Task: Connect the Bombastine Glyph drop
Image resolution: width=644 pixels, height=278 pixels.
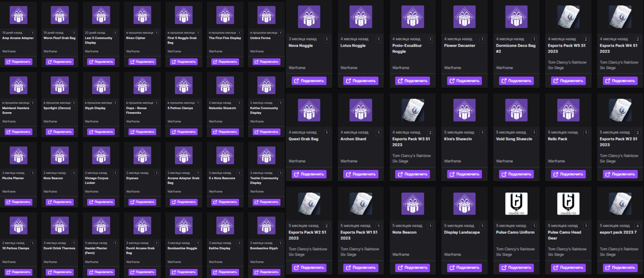Action: click(x=266, y=272)
